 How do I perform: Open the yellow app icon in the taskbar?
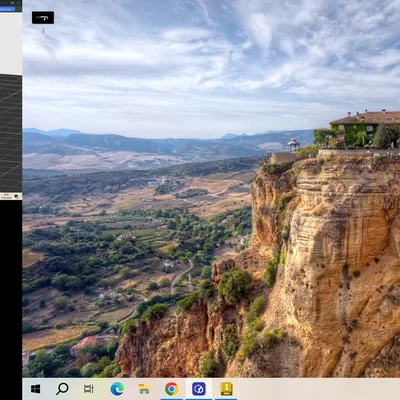(x=226, y=389)
